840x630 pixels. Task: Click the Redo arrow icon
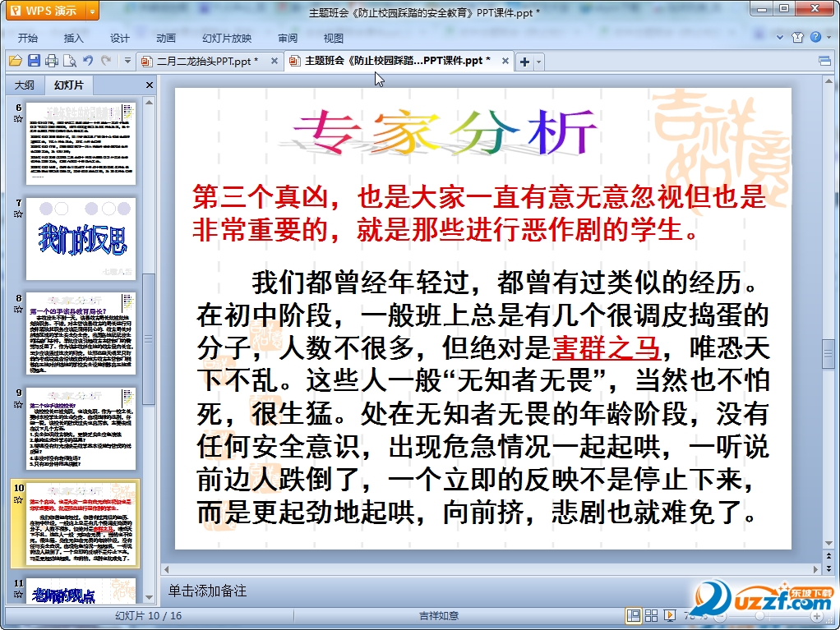pyautogui.click(x=106, y=61)
